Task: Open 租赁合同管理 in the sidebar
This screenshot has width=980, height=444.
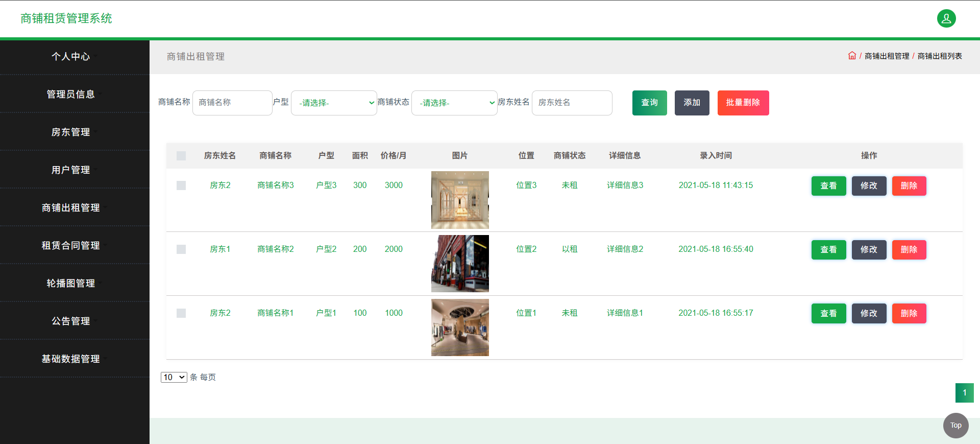Action: click(x=70, y=245)
